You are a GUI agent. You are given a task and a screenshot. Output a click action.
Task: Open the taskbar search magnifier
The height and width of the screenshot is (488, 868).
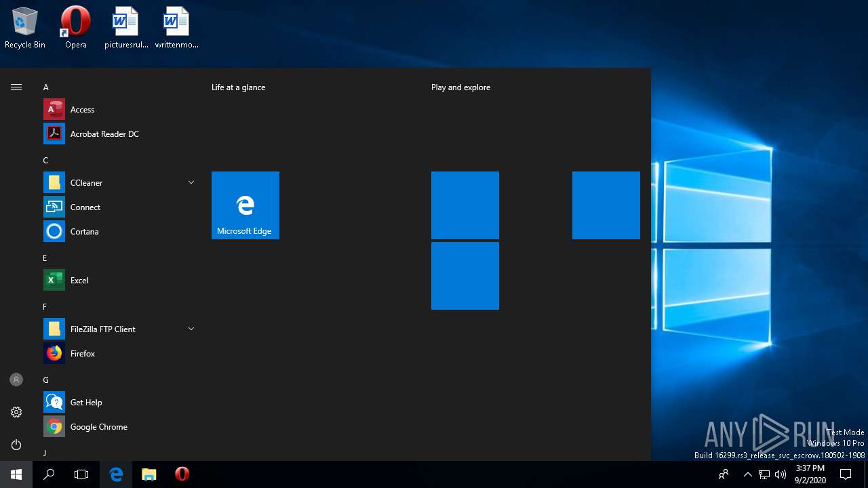pos(49,474)
